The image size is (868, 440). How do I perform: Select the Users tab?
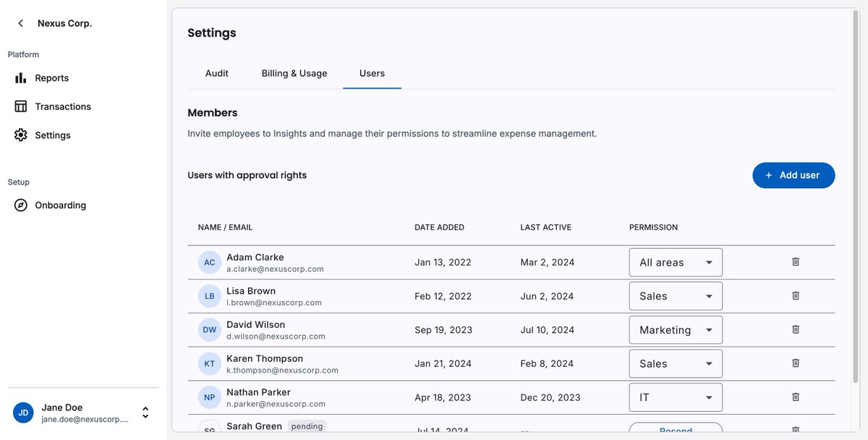pyautogui.click(x=372, y=73)
